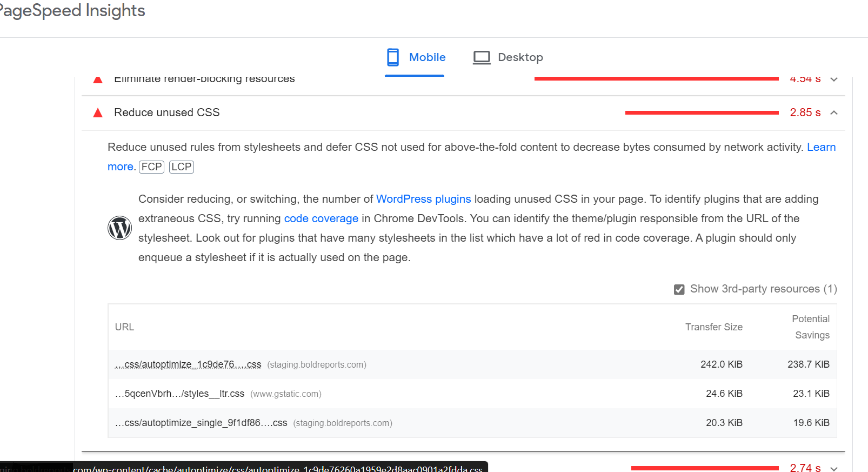
Task: Click the 20.3 KiB transfer size cell
Action: [724, 423]
